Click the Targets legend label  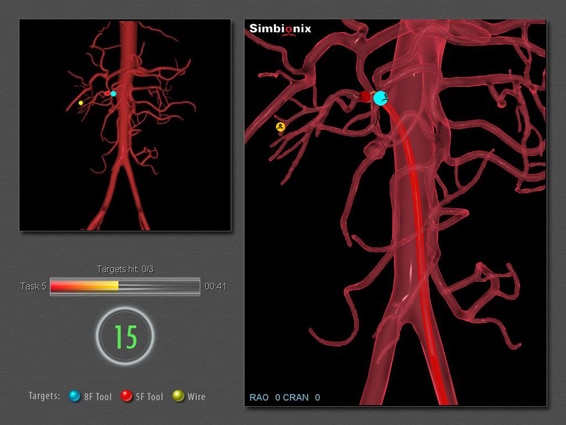44,396
